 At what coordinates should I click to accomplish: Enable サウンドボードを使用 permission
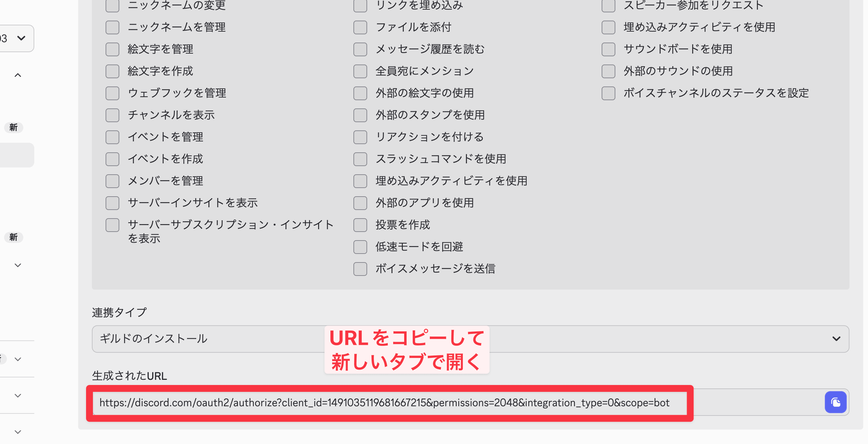pyautogui.click(x=608, y=49)
